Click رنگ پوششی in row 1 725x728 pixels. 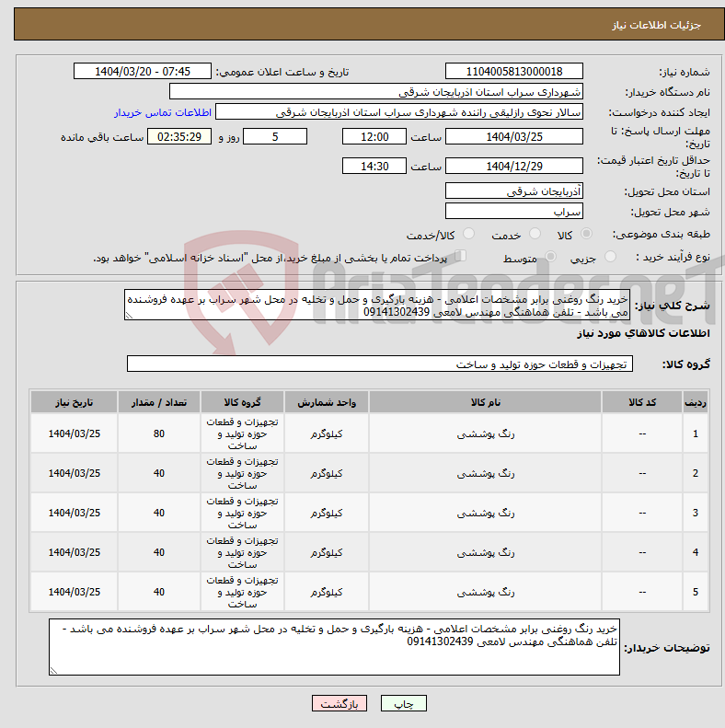(486, 433)
